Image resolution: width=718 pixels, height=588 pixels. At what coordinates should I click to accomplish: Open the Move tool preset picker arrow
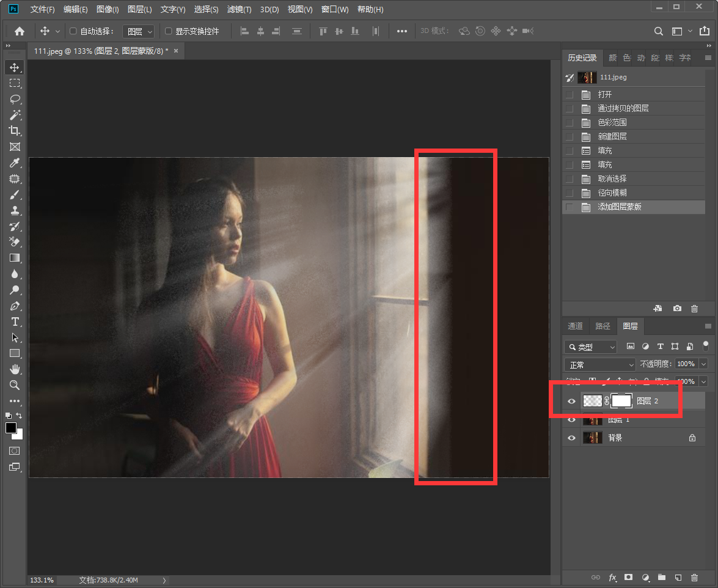(57, 31)
